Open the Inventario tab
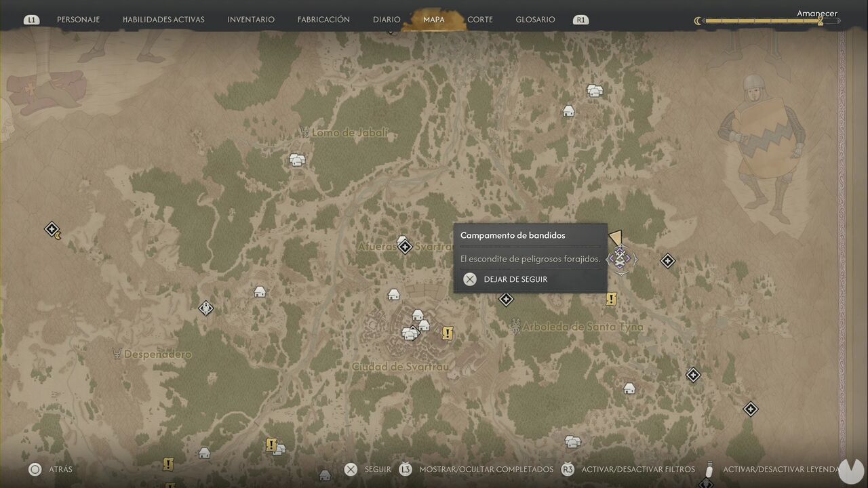 coord(251,20)
